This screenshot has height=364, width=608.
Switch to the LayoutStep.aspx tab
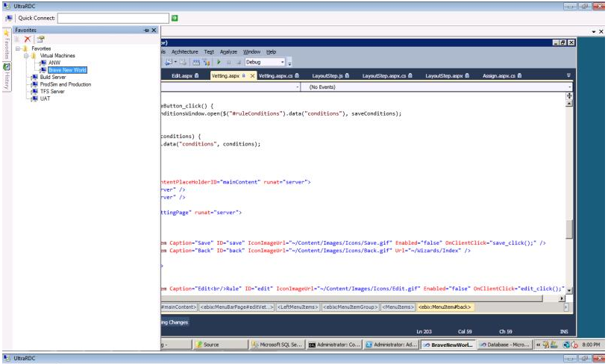point(447,75)
